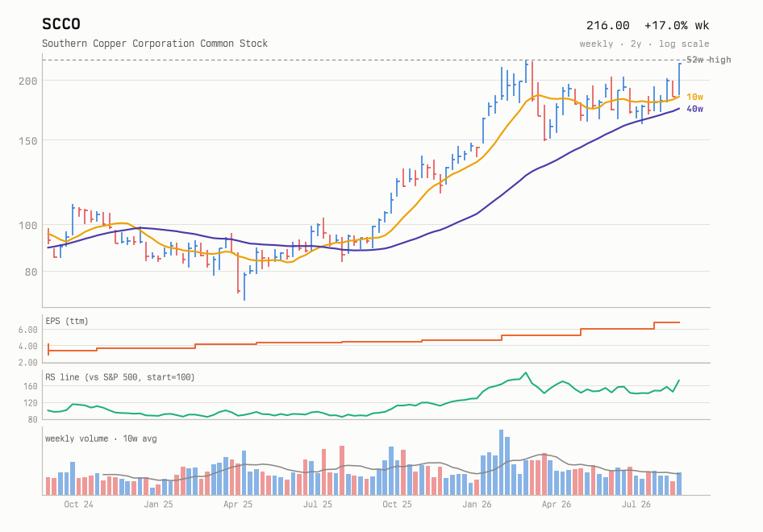Click the 'Jan 25' date axis label

coord(158,505)
